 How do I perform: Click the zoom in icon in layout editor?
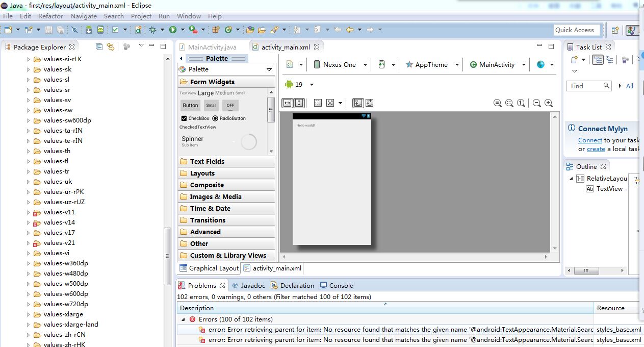click(549, 103)
